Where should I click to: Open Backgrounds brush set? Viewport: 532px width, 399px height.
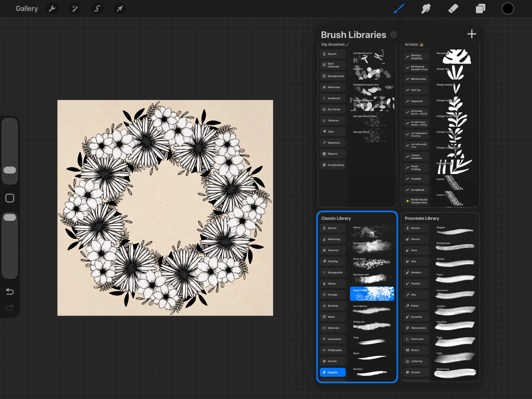tap(333, 76)
